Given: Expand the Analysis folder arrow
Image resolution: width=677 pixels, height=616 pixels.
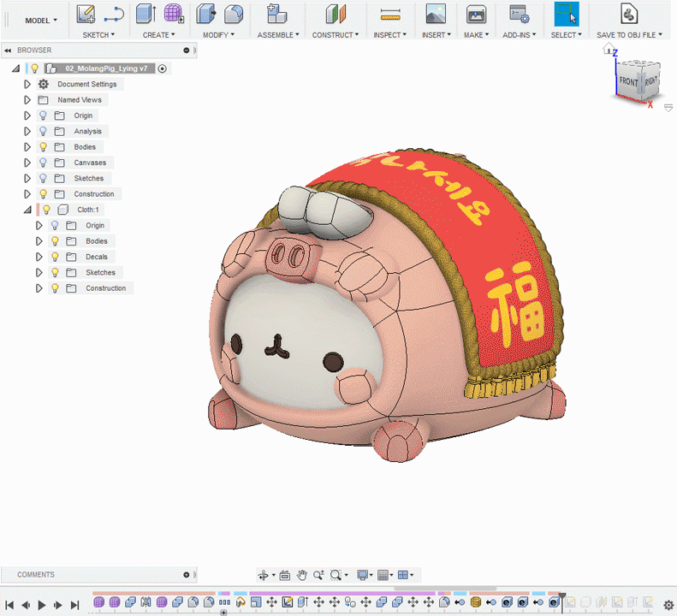Looking at the screenshot, I should click(27, 131).
